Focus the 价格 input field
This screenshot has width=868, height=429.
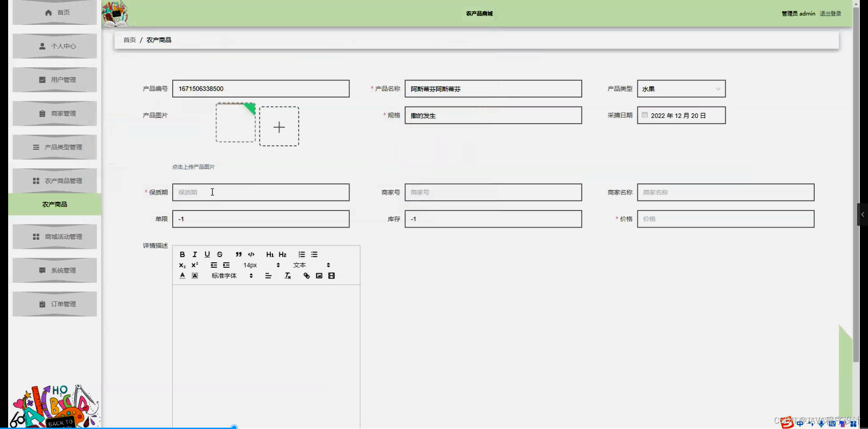click(726, 219)
